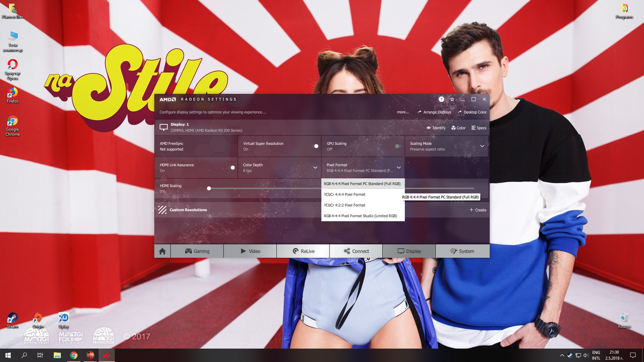The width and height of the screenshot is (644, 362).
Task: Switch to the ReLive tab
Action: 303,251
